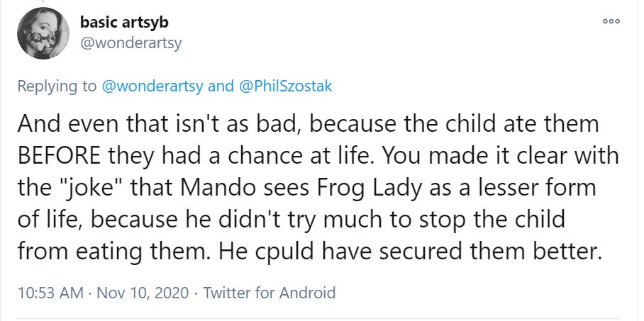Click the word "and" between the two mentions
644x321 pixels.
[x=221, y=86]
